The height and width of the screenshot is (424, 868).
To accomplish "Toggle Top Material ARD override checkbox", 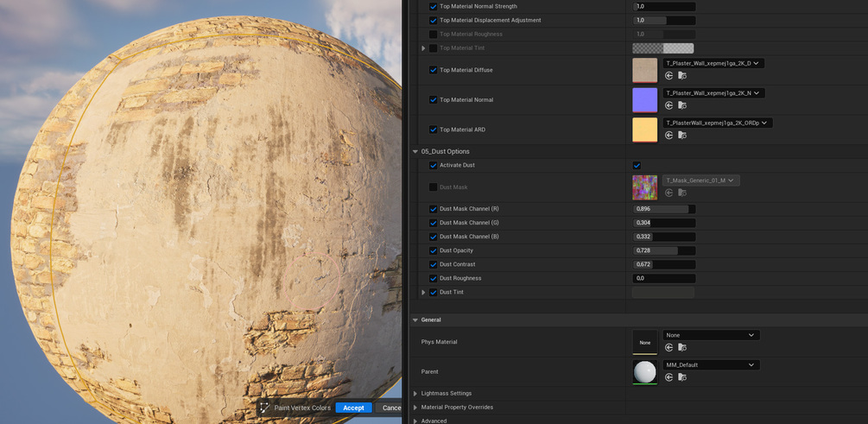I will coord(433,130).
